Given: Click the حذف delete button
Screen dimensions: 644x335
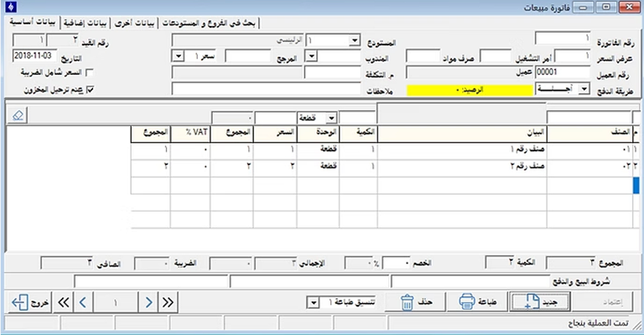Looking at the screenshot, I should [415, 302].
